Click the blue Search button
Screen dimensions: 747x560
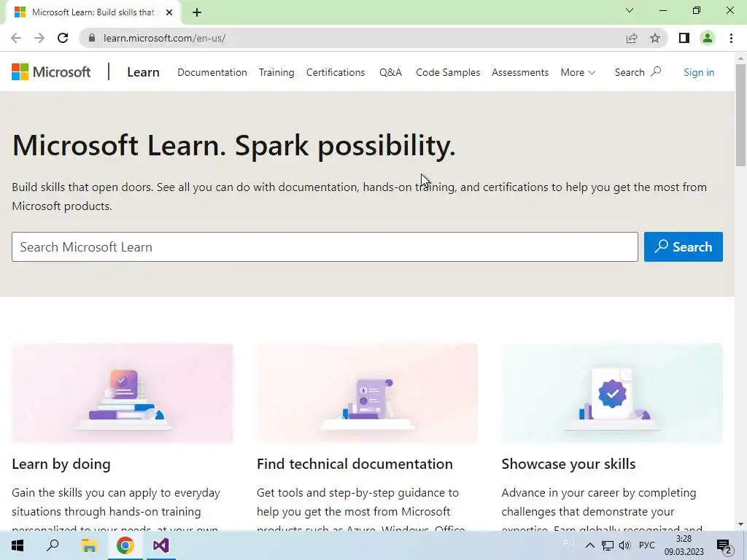(683, 246)
